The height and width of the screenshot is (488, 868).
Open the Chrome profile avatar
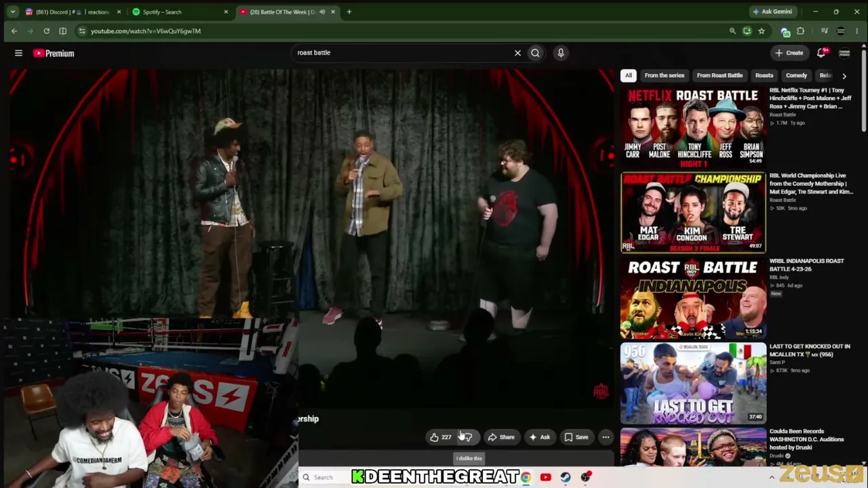coord(841,31)
